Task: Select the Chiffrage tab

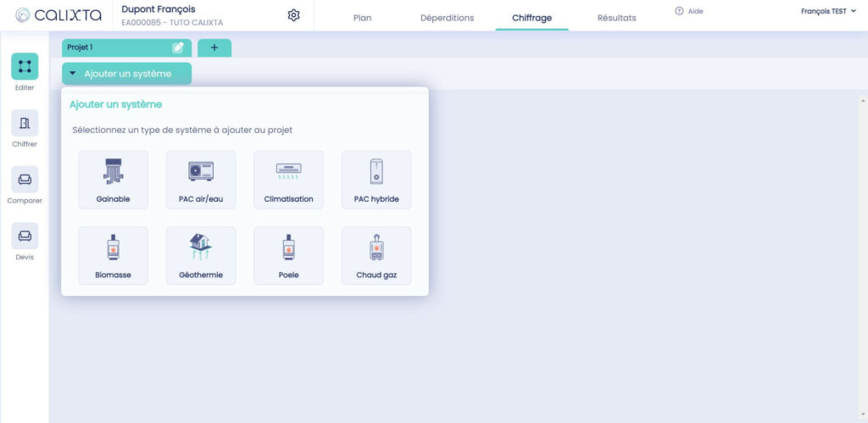Action: pyautogui.click(x=532, y=18)
